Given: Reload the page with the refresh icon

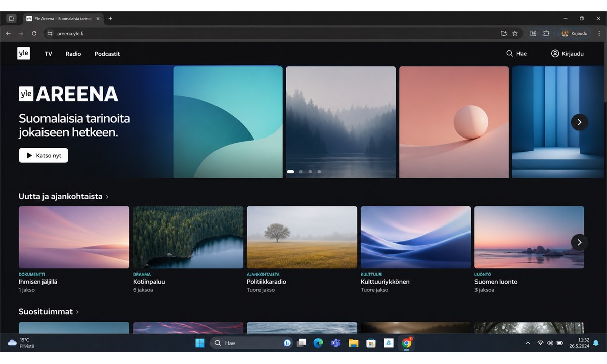Looking at the screenshot, I should [x=34, y=33].
